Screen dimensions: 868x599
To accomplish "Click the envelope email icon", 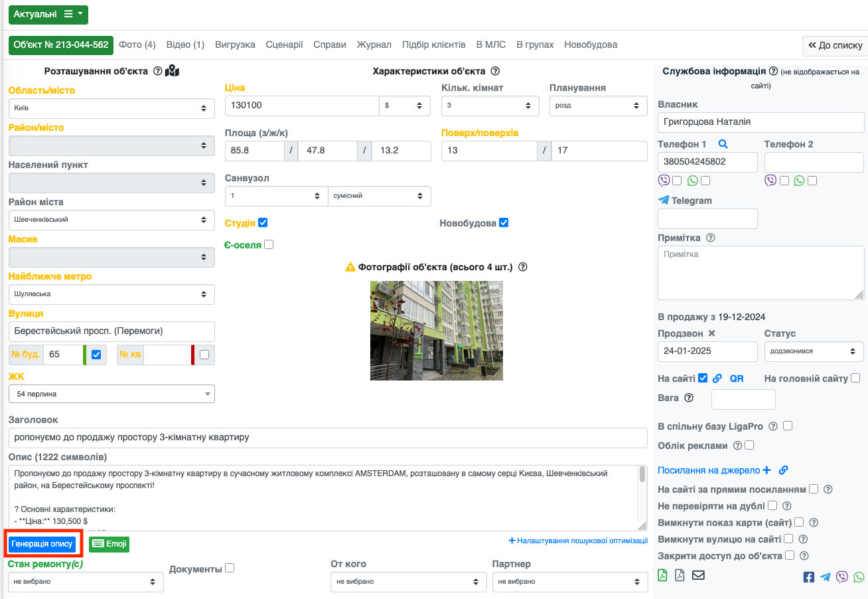I will click(x=698, y=575).
